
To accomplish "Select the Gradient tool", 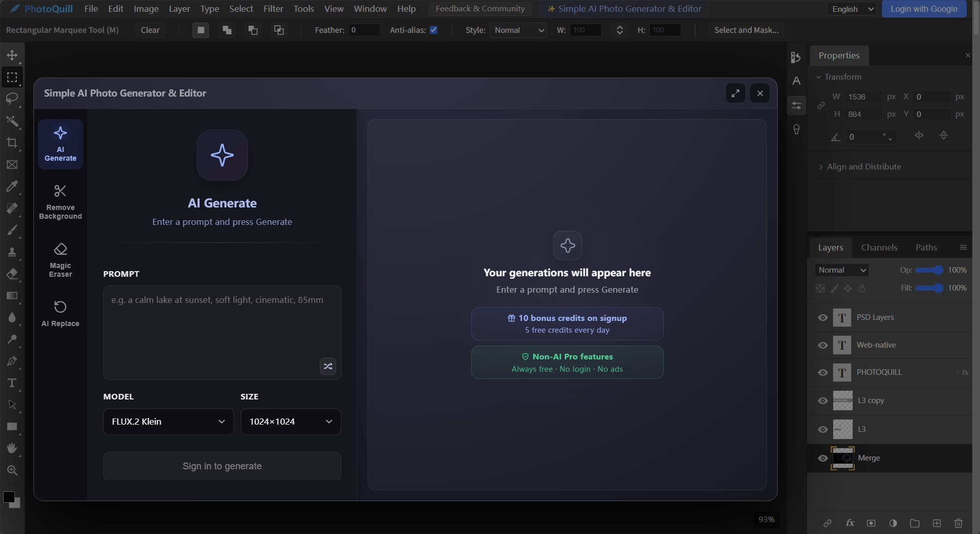I will coord(12,296).
